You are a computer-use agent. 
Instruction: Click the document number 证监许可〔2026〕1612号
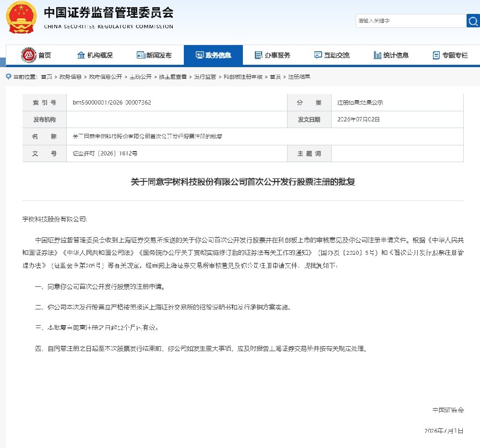point(105,153)
